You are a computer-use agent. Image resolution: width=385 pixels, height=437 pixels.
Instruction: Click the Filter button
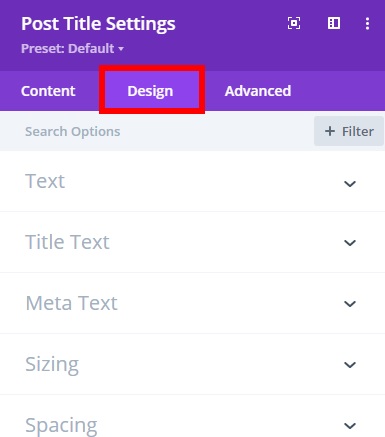point(349,131)
